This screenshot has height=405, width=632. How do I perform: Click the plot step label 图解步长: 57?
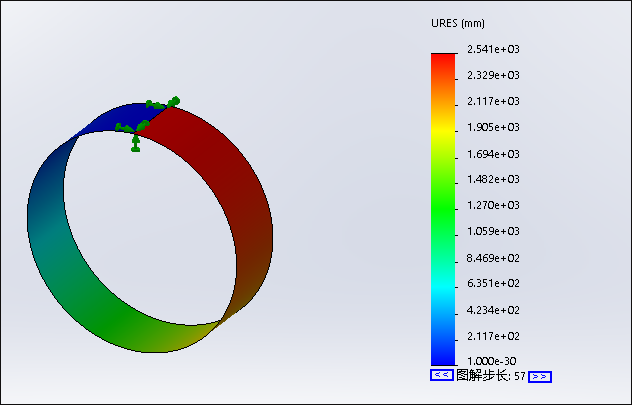coord(491,376)
